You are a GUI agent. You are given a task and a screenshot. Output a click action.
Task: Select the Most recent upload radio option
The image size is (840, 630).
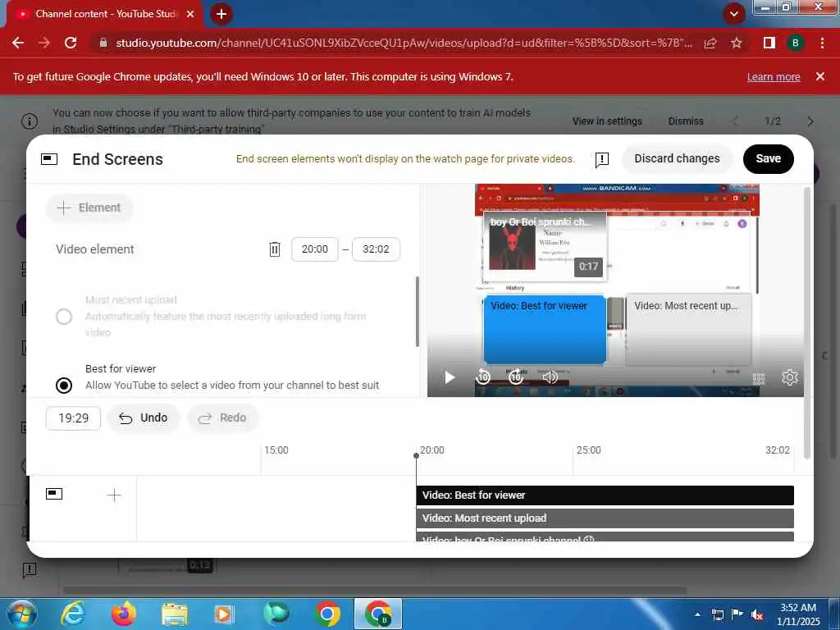64,316
